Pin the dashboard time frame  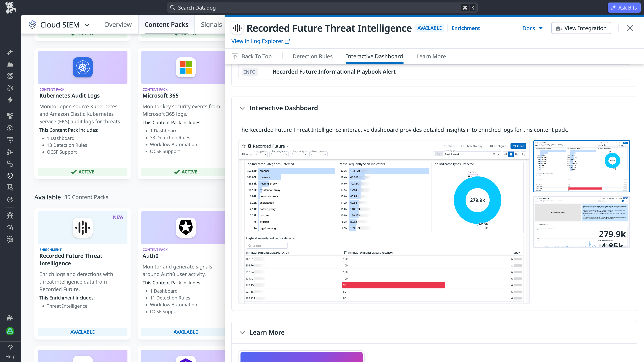[x=494, y=154]
